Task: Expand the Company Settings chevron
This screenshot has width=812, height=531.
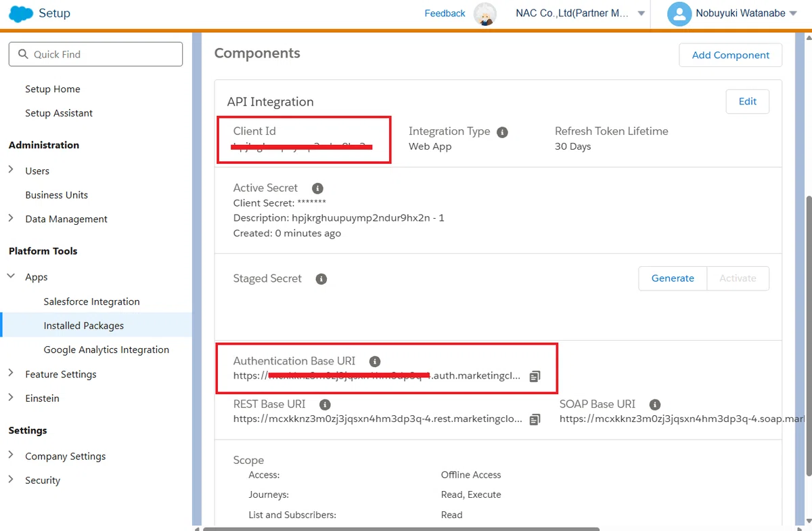Action: 11,455
